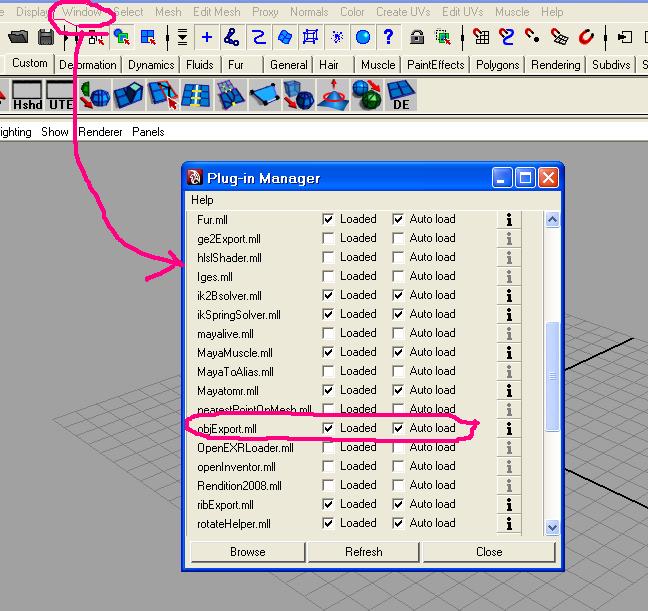This screenshot has width=648, height=611.
Task: Toggle the miscellaneous question mark mask icon
Action: 388,38
